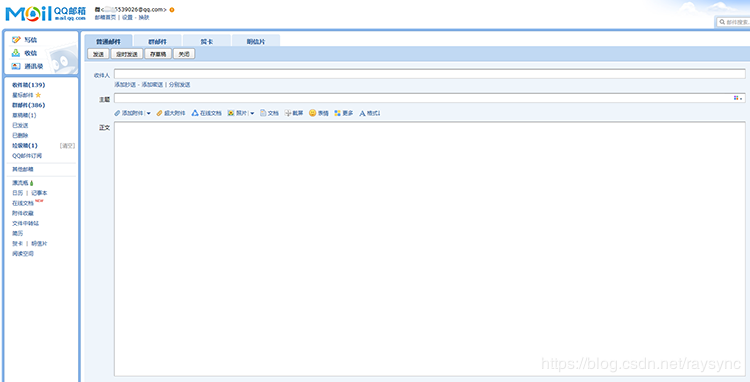The width and height of the screenshot is (750, 382).
Task: Open Inbox (收件箱) with 139 messages
Action: 29,85
